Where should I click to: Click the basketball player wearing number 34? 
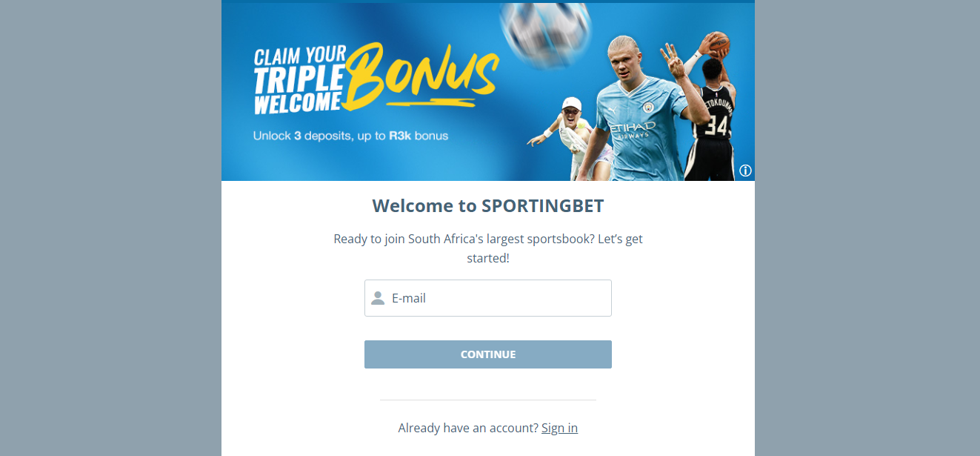[x=710, y=119]
